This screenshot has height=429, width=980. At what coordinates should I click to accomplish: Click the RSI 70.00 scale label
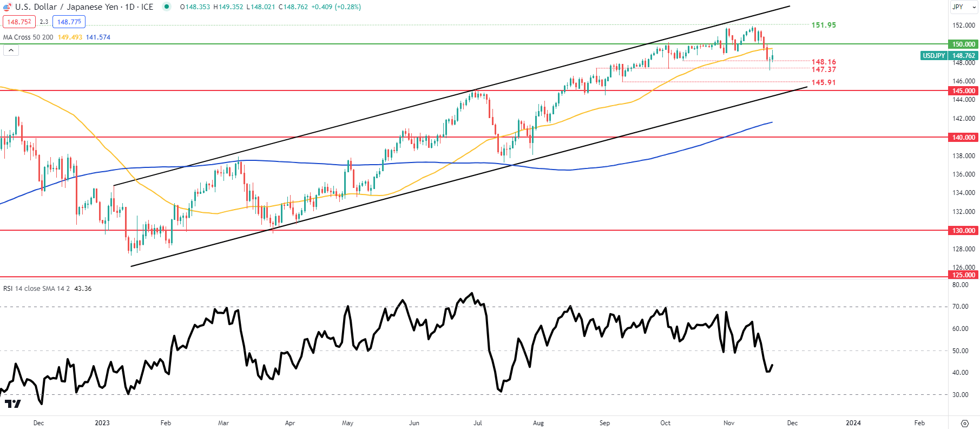tap(961, 307)
